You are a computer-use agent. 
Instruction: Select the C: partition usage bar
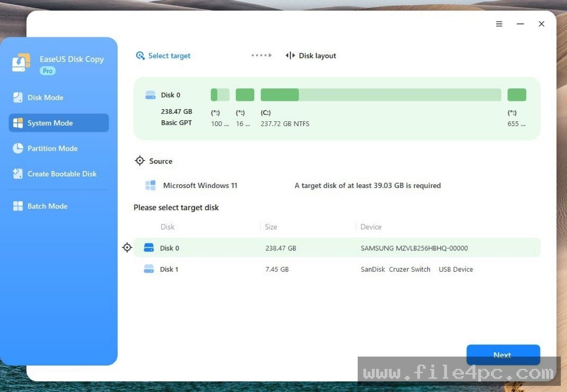tap(381, 94)
